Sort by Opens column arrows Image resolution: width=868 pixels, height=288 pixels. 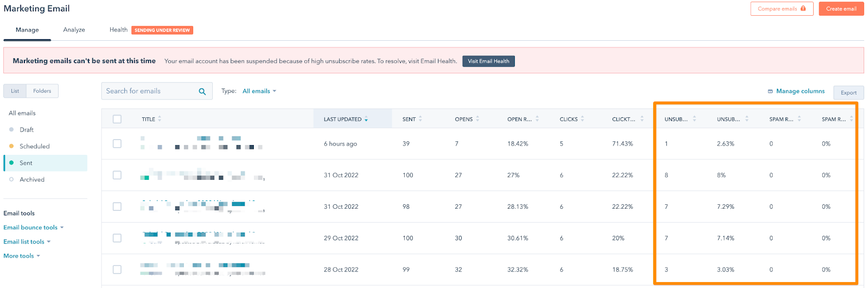(x=477, y=119)
